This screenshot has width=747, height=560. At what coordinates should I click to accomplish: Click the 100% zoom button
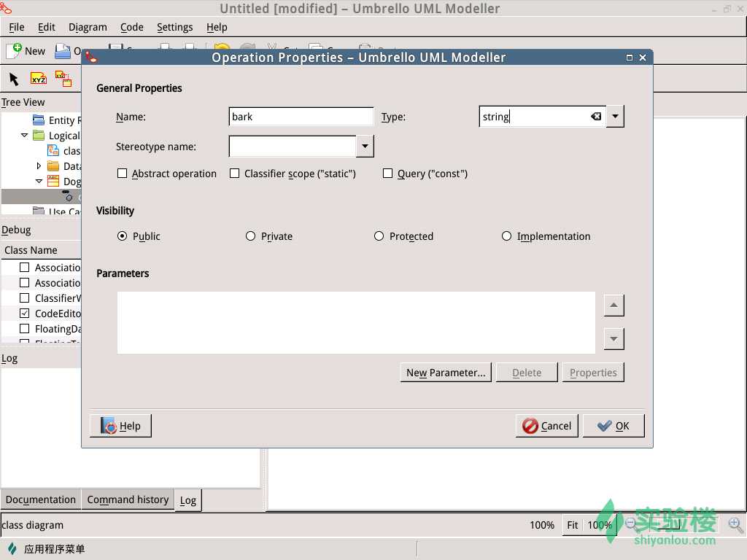600,525
